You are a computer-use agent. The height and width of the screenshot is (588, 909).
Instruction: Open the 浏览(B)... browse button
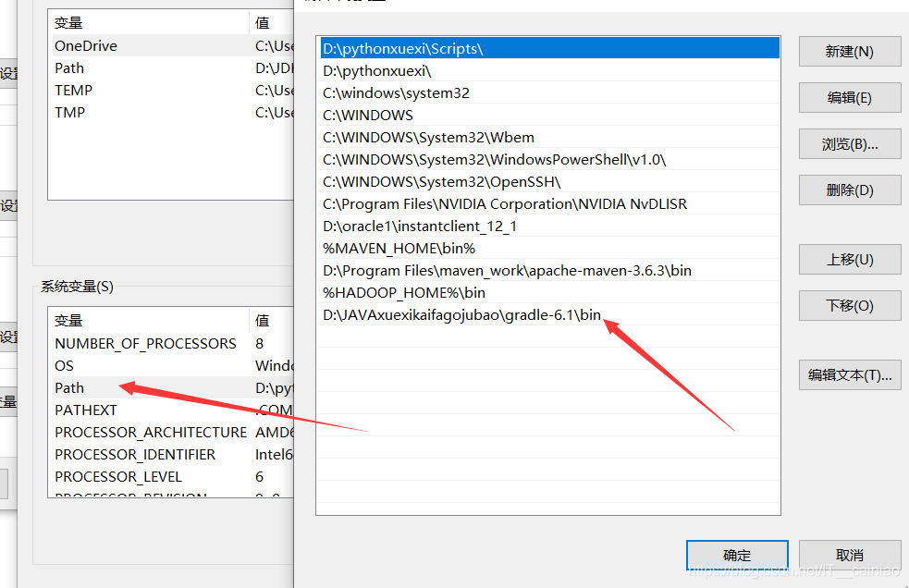[x=849, y=144]
